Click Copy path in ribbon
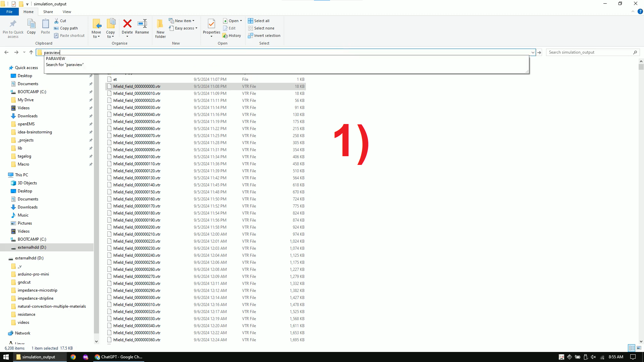 tap(66, 28)
